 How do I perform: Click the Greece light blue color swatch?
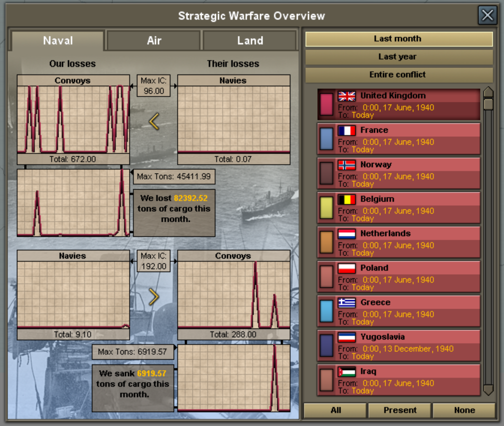[x=326, y=311]
